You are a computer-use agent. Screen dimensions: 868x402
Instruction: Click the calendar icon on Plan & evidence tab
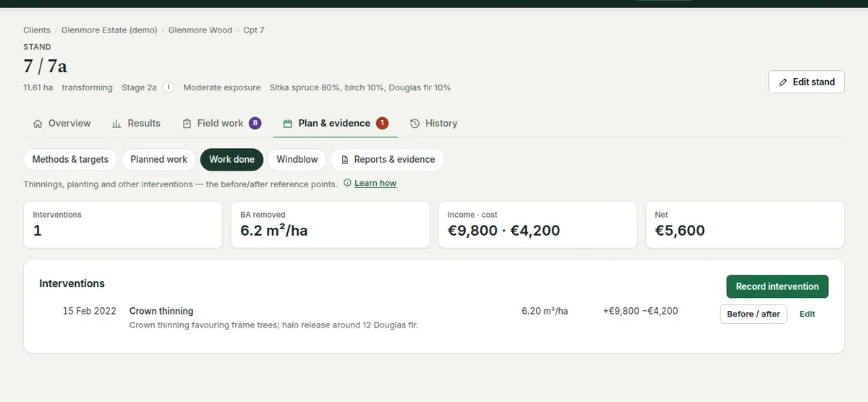click(288, 124)
